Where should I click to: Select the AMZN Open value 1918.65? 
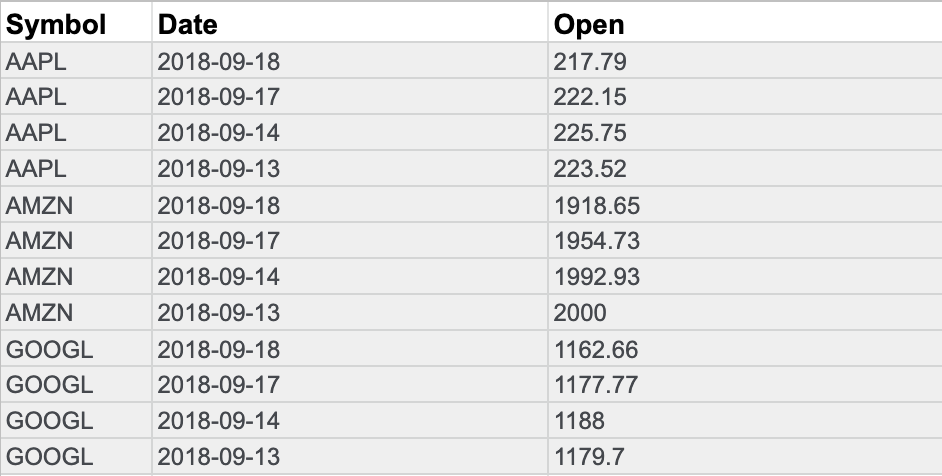[x=596, y=206]
